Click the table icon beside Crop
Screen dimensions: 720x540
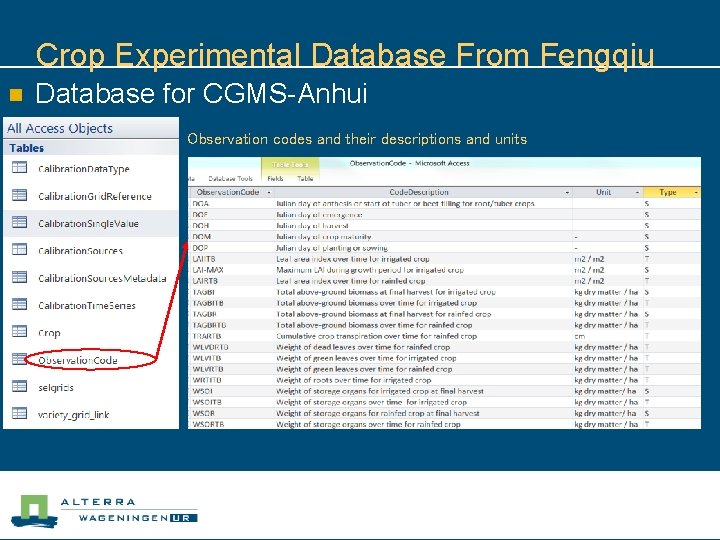(x=19, y=331)
